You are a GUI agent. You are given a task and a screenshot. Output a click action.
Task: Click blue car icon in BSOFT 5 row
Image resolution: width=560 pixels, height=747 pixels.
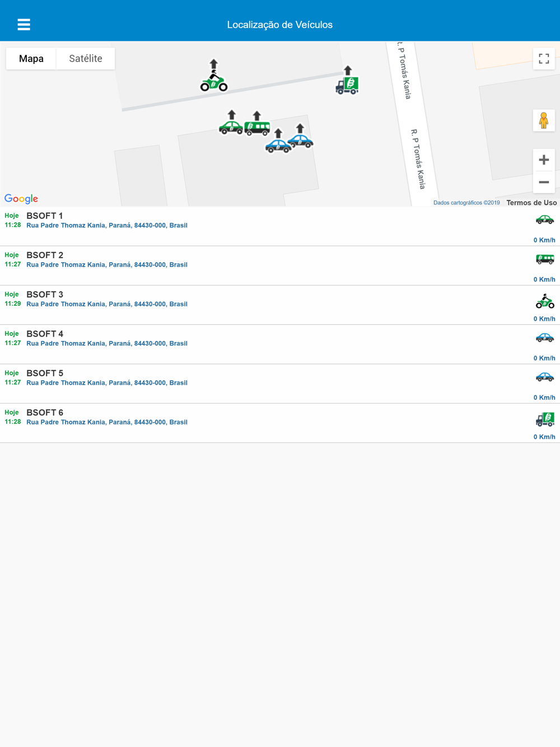(x=545, y=377)
